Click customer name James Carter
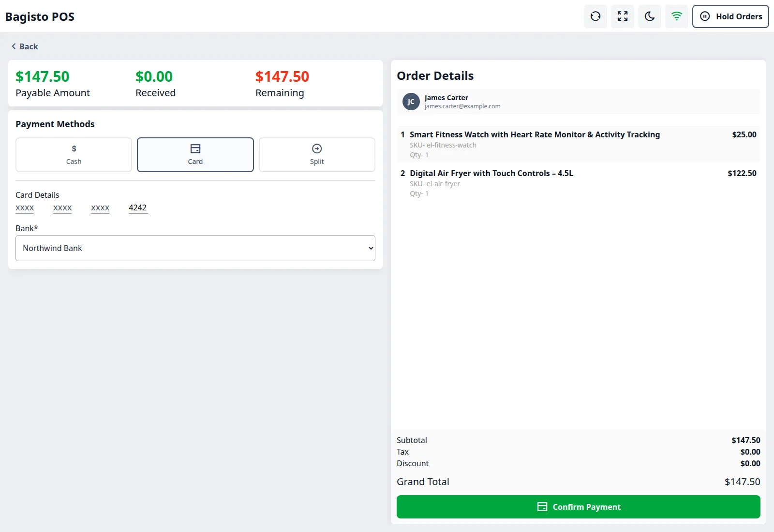 [x=447, y=98]
